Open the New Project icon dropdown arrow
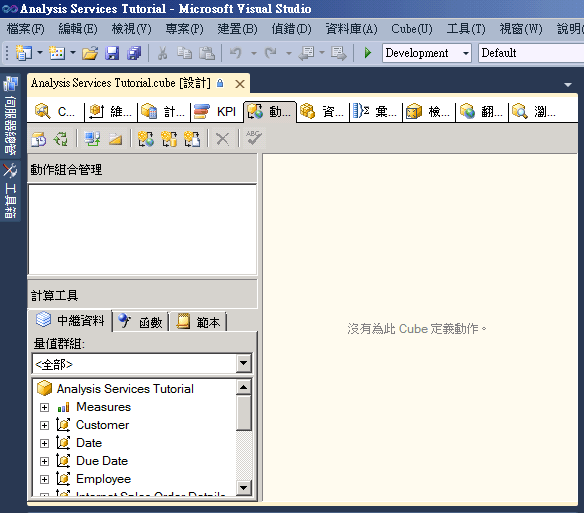584x513 pixels. click(x=39, y=53)
